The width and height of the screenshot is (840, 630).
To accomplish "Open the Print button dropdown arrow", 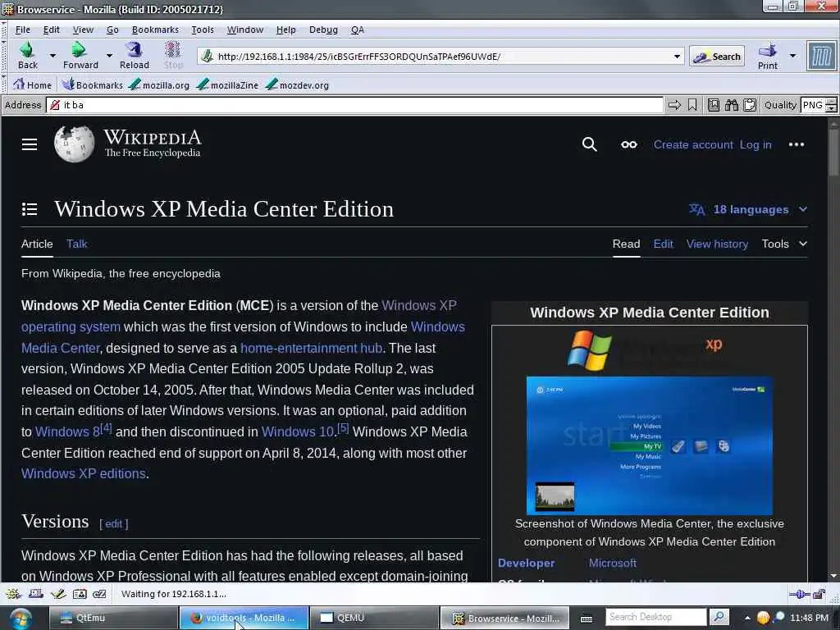I will coord(793,55).
